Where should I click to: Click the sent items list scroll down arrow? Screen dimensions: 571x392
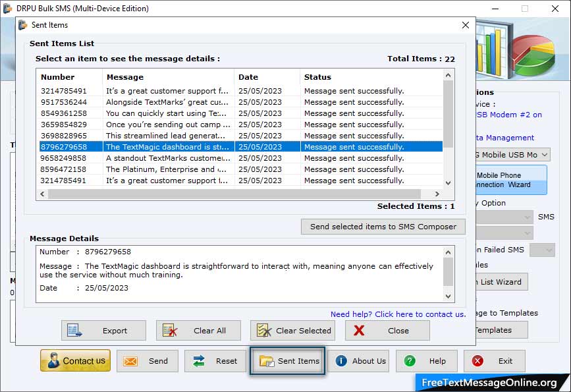[449, 183]
